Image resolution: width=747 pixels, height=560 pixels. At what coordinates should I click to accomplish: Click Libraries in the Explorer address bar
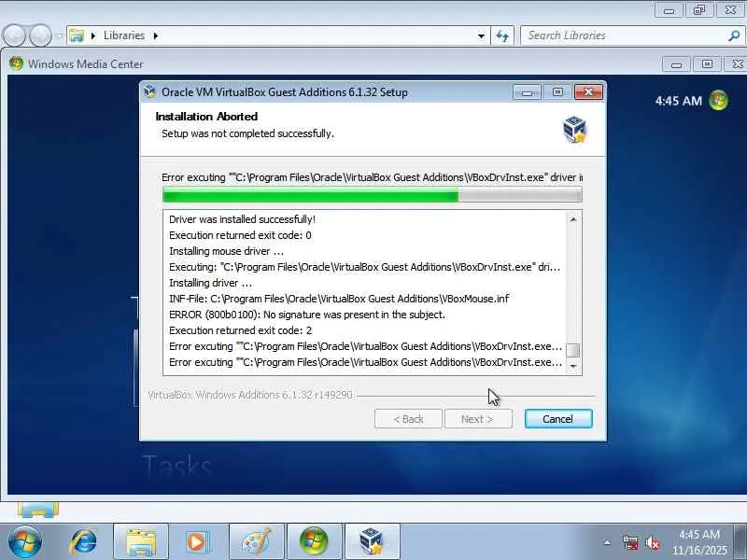(x=124, y=35)
